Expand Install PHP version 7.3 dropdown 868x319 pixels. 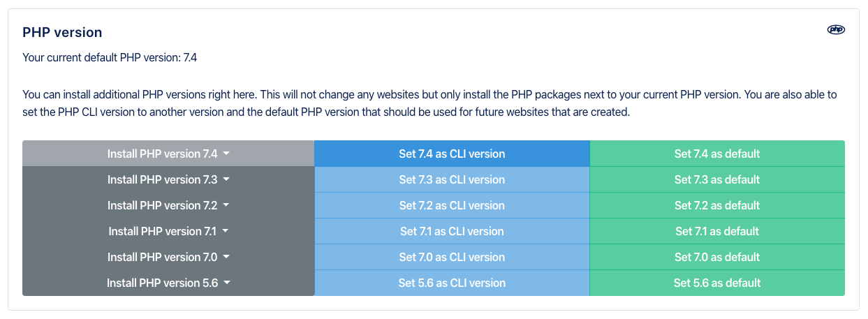[x=168, y=179]
